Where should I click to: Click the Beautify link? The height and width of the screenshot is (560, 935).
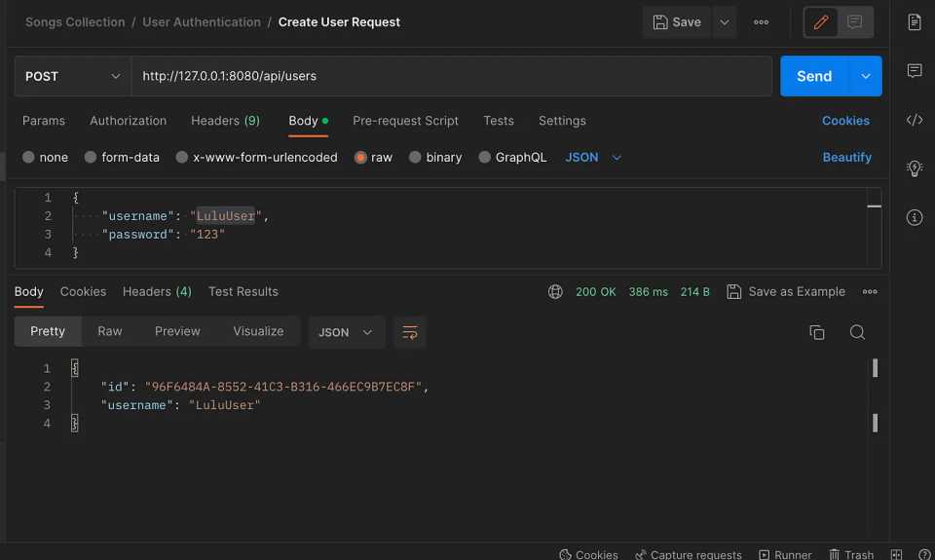[846, 158]
